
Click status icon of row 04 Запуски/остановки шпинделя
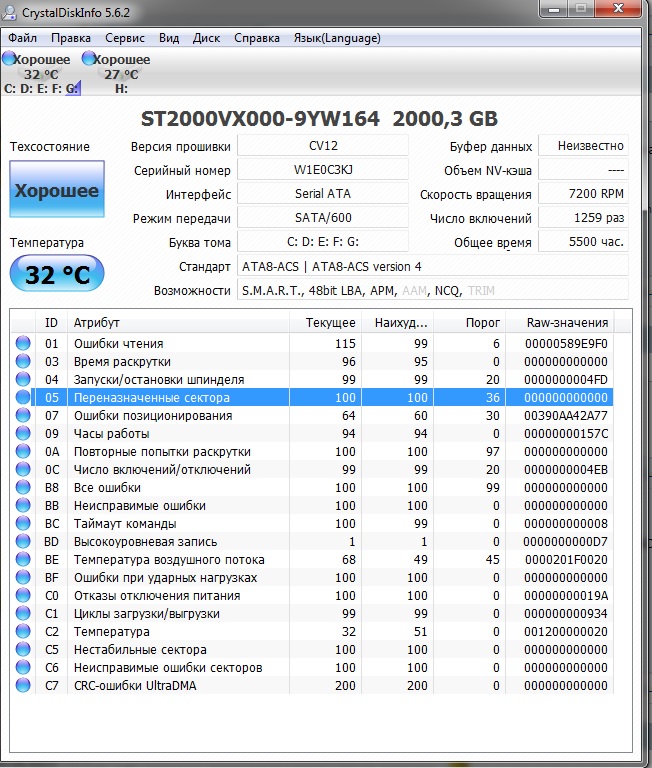pos(23,380)
